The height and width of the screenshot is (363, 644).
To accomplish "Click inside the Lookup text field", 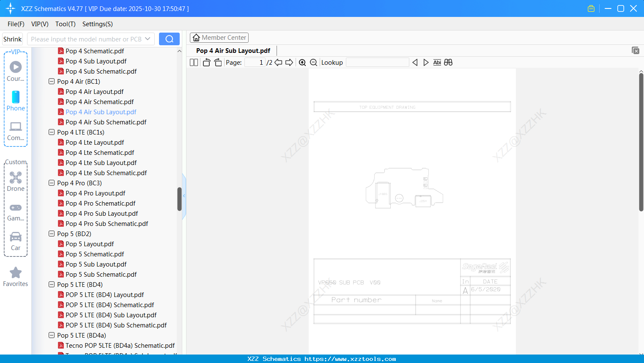I will [377, 62].
